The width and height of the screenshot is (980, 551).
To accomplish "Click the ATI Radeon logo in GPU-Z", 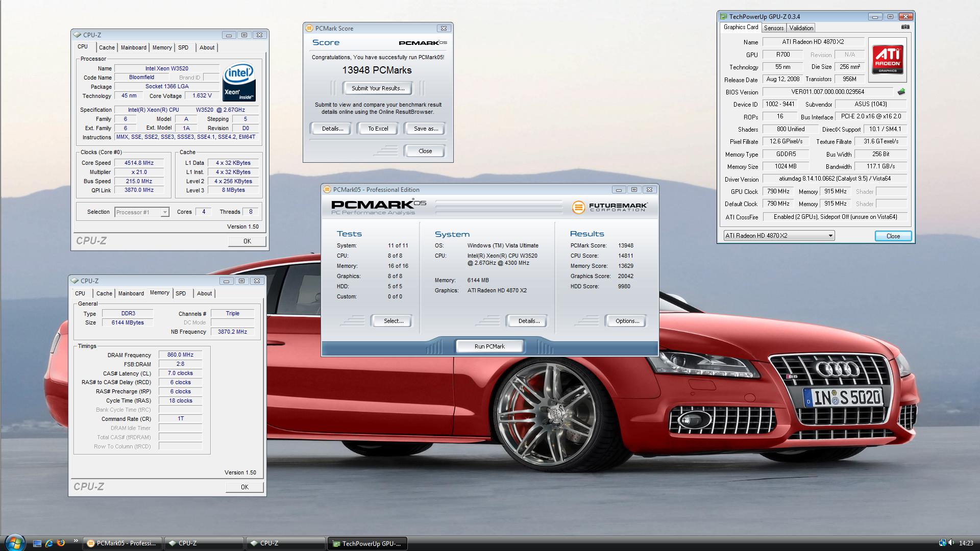I will 888,60.
